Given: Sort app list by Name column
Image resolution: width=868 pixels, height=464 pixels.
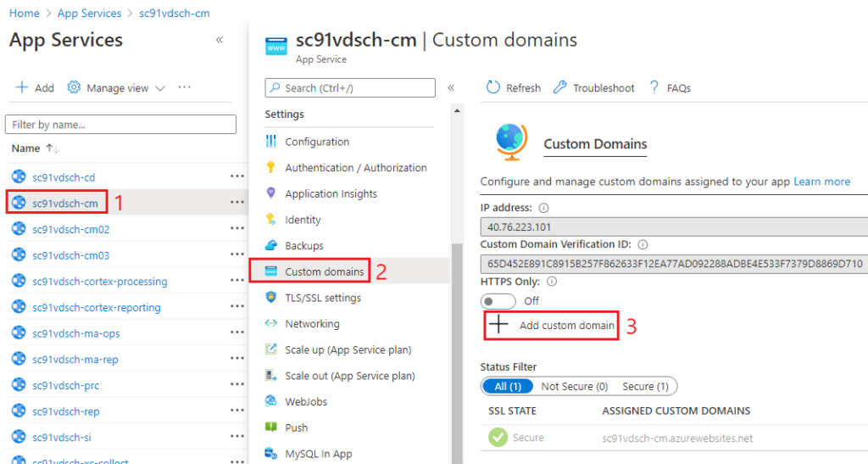Looking at the screenshot, I should coord(36,148).
